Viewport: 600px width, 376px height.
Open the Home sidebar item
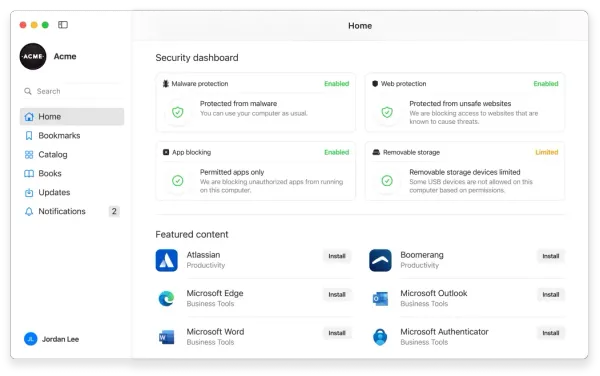(x=72, y=117)
